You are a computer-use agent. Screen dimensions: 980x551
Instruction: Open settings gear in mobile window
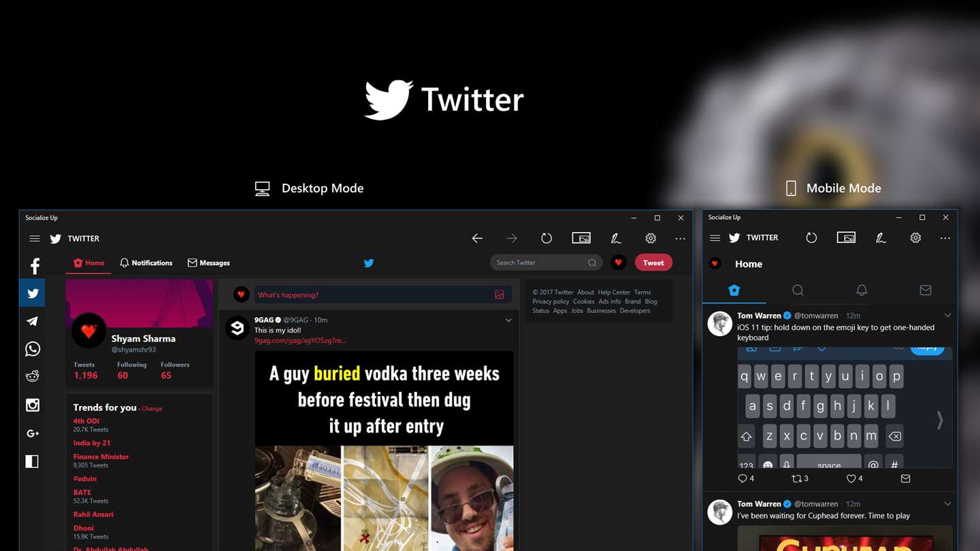coord(915,237)
